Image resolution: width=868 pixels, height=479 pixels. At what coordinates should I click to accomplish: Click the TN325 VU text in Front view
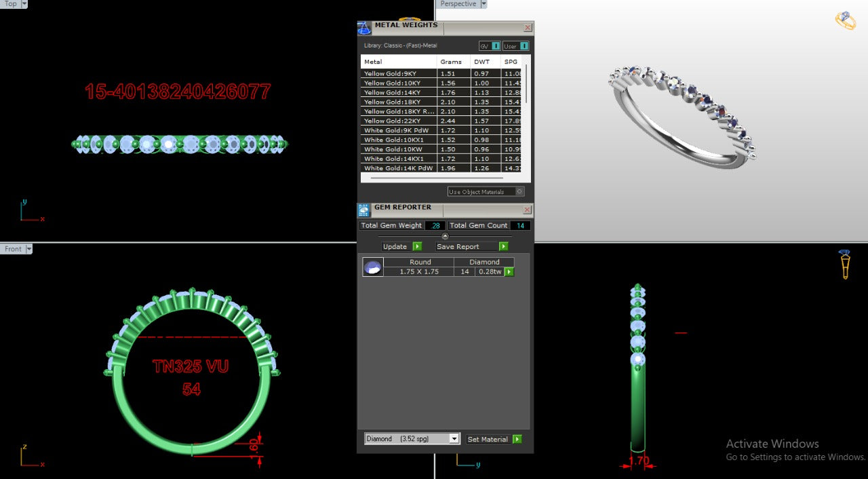(191, 366)
